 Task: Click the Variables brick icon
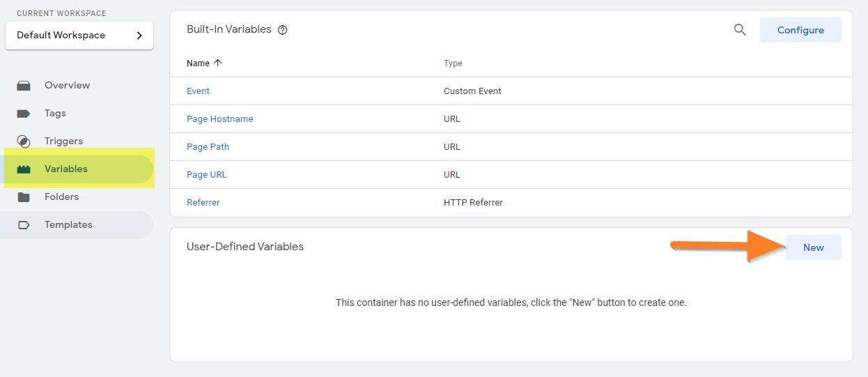tap(24, 169)
